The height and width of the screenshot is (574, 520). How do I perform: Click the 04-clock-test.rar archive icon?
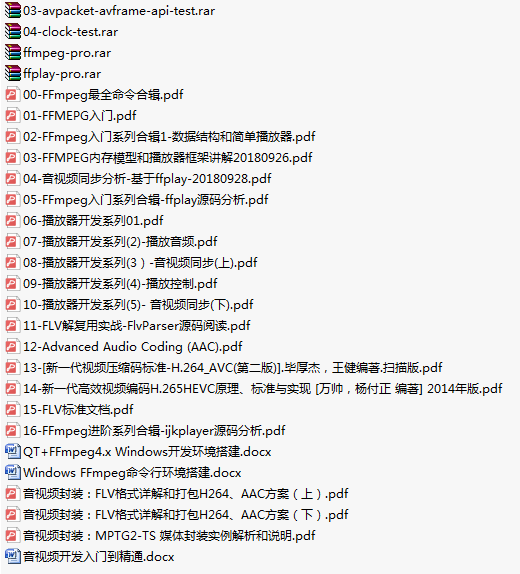tap(13, 31)
